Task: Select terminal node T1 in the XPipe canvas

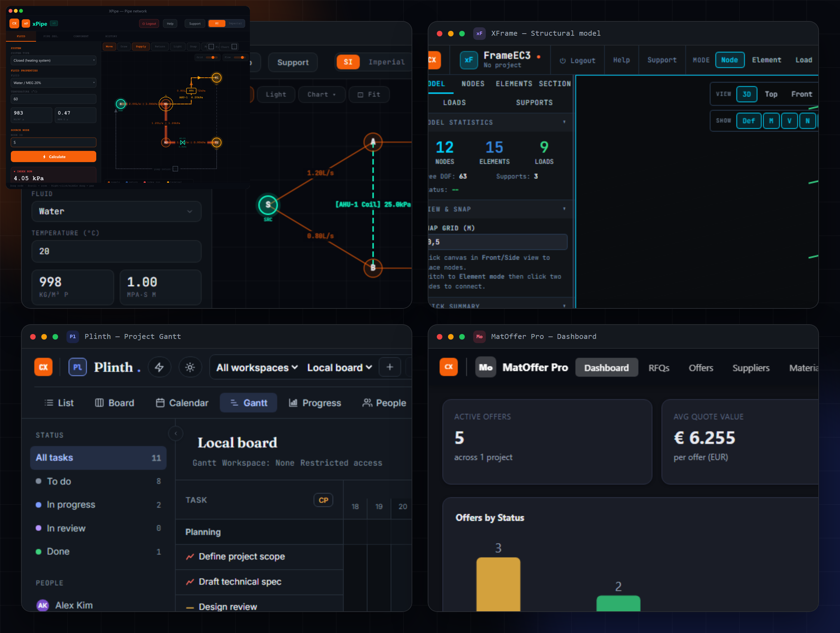Action: [x=216, y=77]
